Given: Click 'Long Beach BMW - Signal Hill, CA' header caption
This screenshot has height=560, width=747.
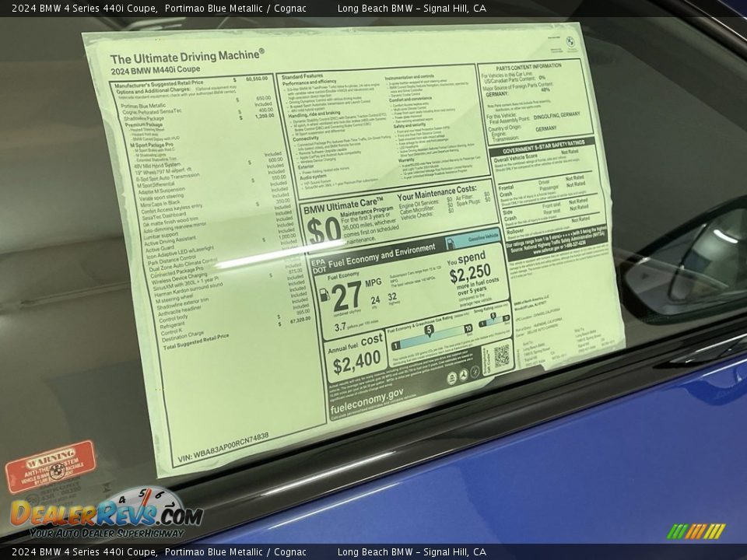Looking at the screenshot, I should point(412,8).
